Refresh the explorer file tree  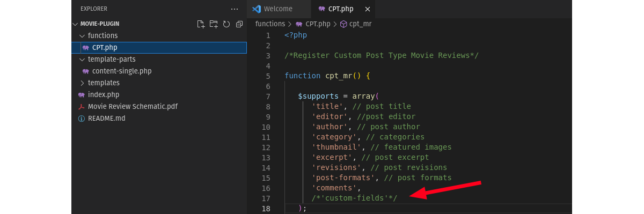pos(226,24)
